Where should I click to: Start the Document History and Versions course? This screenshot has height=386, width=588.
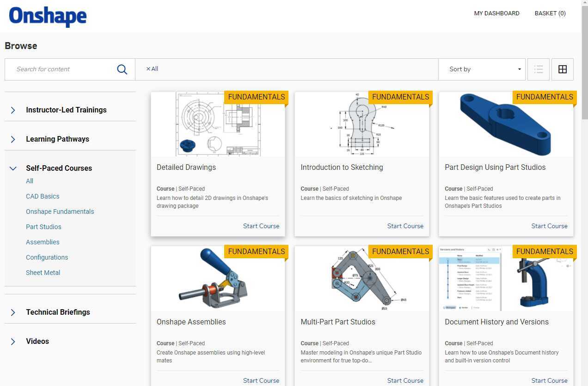[x=549, y=380]
